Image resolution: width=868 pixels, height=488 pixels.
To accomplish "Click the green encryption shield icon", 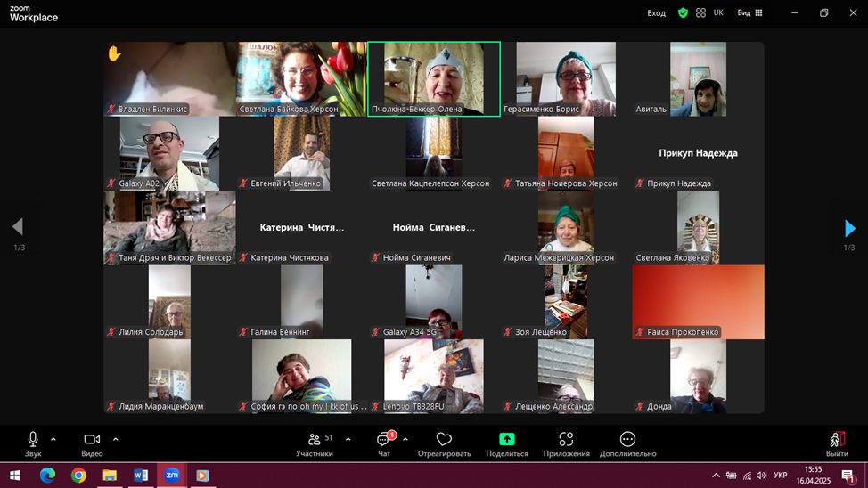I will [x=683, y=13].
